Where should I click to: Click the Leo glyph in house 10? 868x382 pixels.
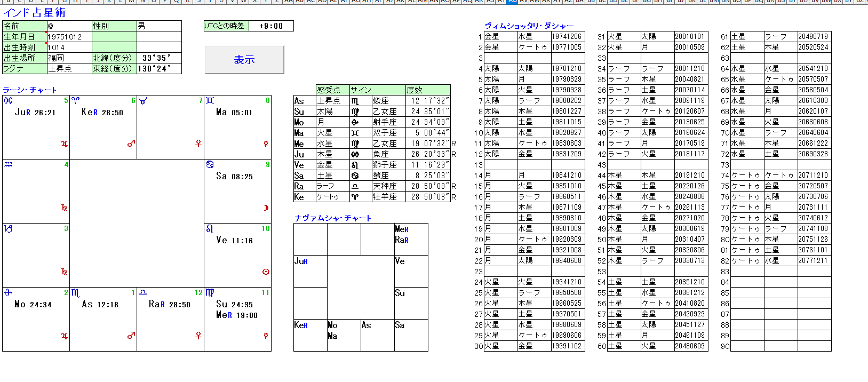click(210, 229)
